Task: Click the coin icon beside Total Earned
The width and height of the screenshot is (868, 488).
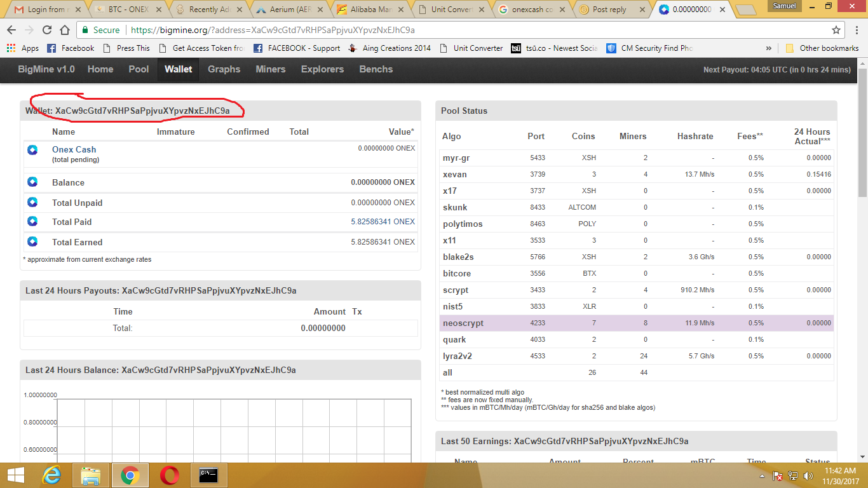Action: [x=32, y=241]
